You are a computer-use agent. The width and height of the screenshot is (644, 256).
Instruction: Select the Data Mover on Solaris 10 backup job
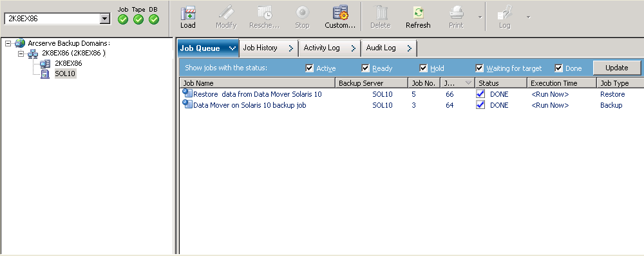click(x=250, y=105)
